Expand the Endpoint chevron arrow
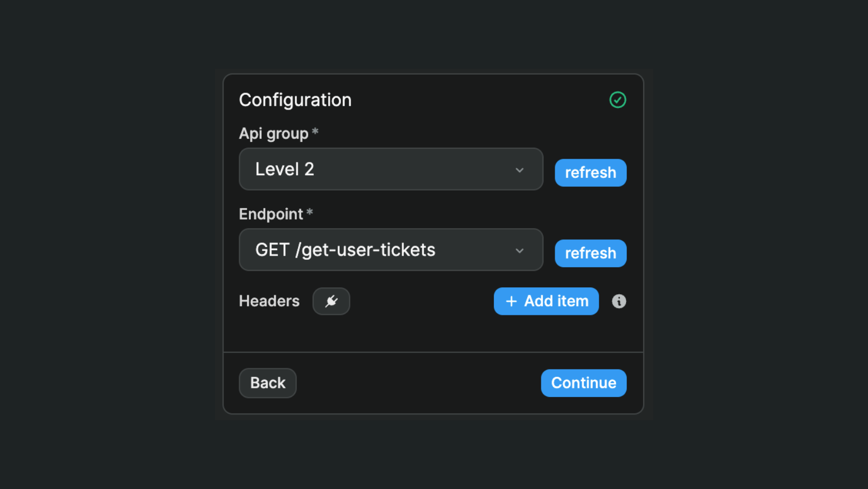868x489 pixels. pyautogui.click(x=519, y=250)
